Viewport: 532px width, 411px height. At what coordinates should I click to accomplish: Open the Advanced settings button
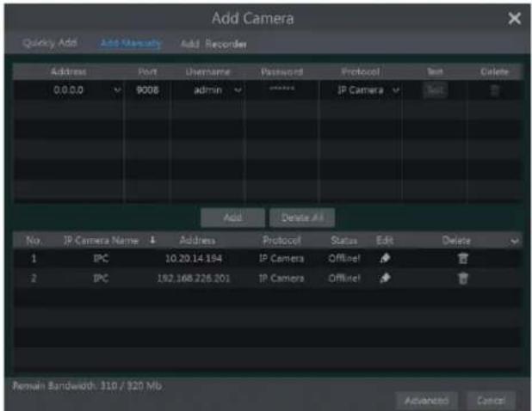pos(426,401)
